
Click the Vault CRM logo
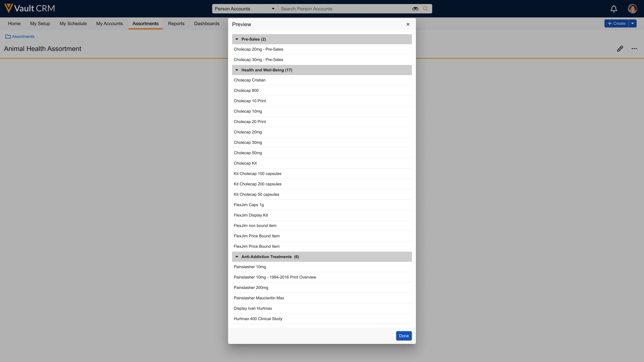(30, 9)
